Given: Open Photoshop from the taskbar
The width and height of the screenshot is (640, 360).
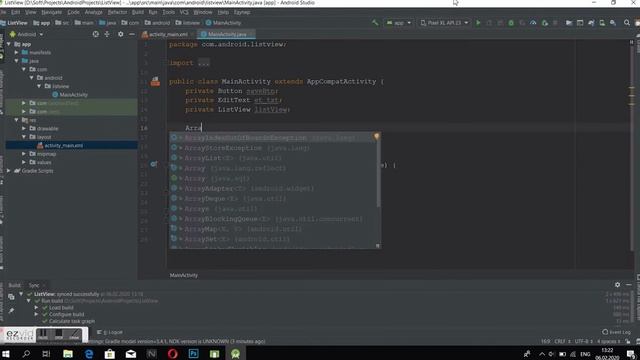Looking at the screenshot, I should coord(193,353).
